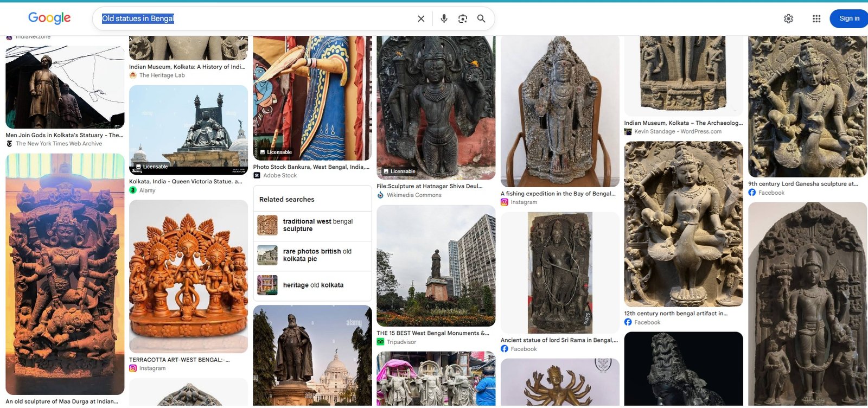Click the Licensable badge on Hatnagar sculpture image

[399, 171]
